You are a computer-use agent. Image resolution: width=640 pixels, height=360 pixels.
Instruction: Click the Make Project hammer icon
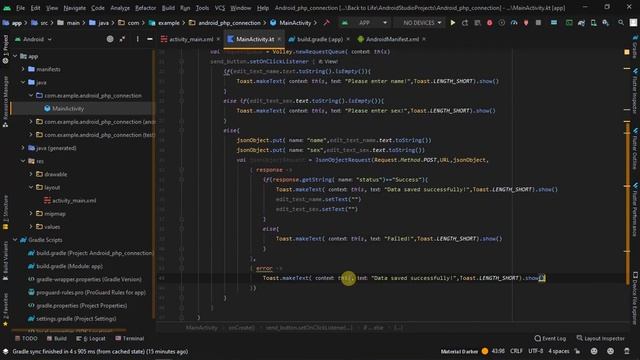[x=327, y=23]
